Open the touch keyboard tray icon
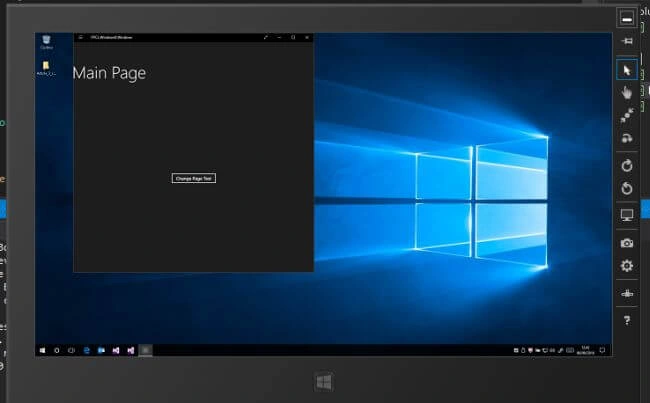The width and height of the screenshot is (650, 403). tap(570, 350)
